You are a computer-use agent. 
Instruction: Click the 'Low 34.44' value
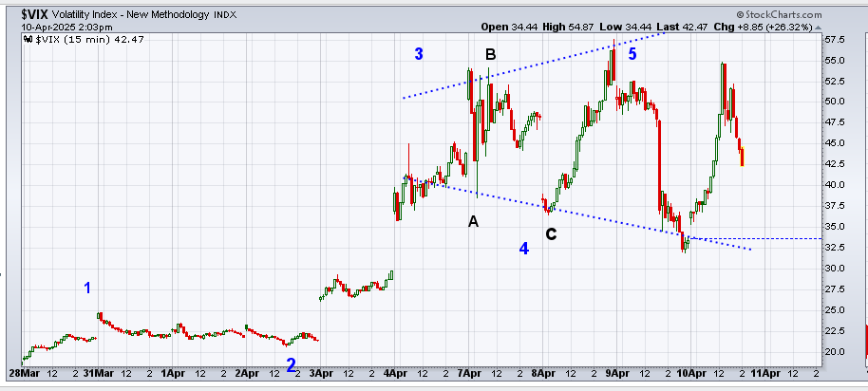625,28
